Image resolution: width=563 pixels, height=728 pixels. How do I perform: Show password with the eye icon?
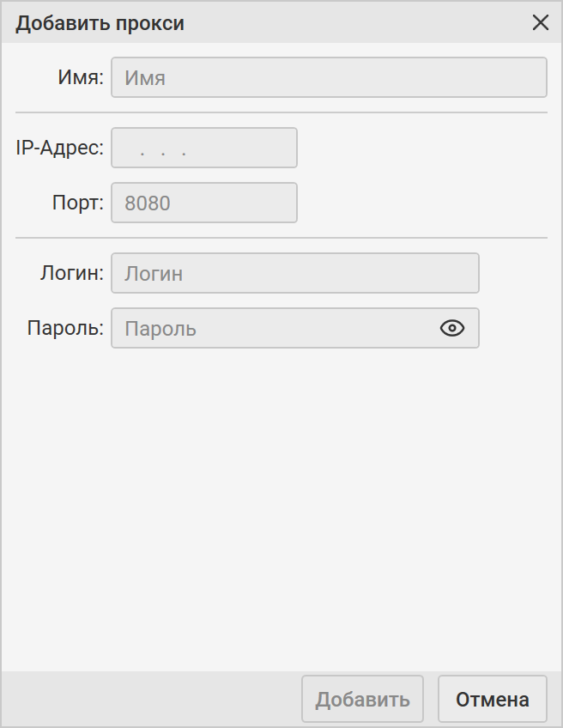point(451,328)
